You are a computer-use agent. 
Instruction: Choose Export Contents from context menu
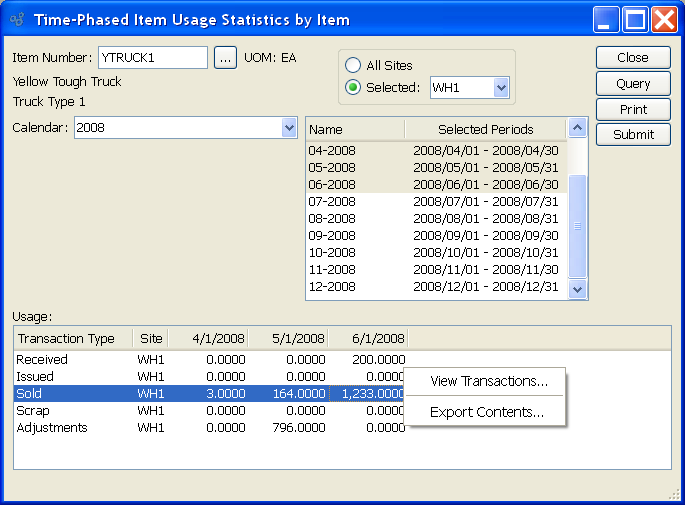click(486, 412)
